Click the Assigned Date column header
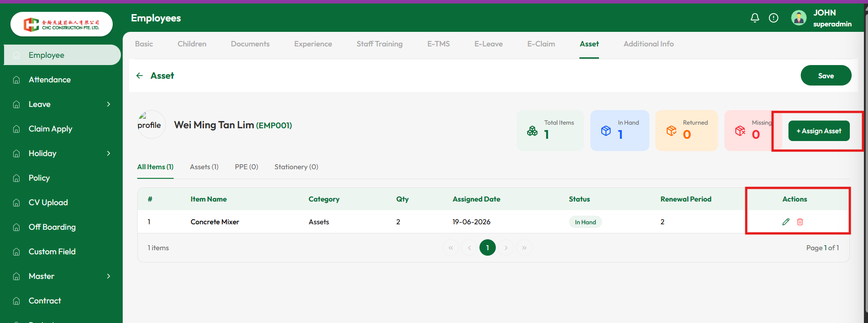 click(x=476, y=199)
